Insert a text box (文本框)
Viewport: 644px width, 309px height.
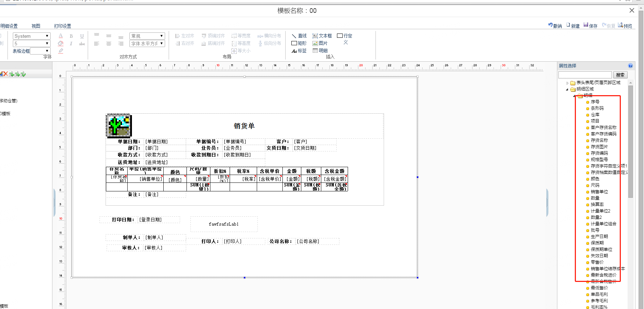pyautogui.click(x=322, y=36)
